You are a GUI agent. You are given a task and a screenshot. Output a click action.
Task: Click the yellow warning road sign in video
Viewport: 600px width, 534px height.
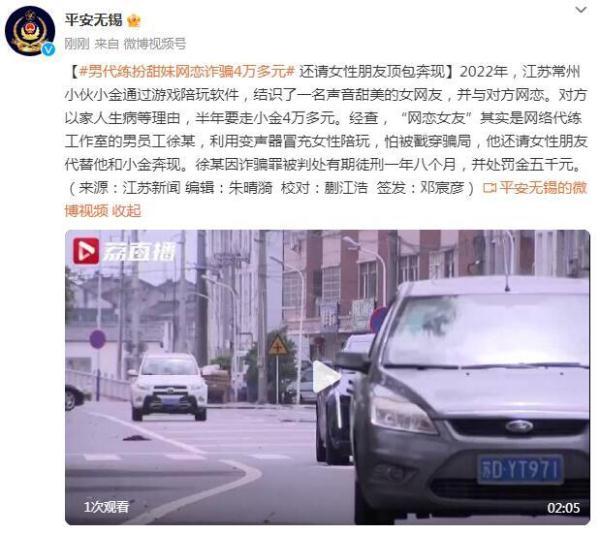278,346
